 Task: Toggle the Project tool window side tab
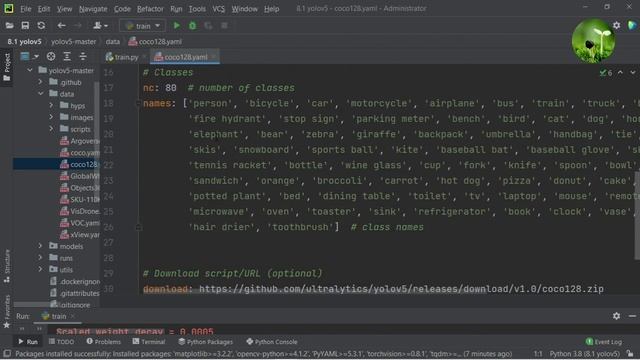7,67
